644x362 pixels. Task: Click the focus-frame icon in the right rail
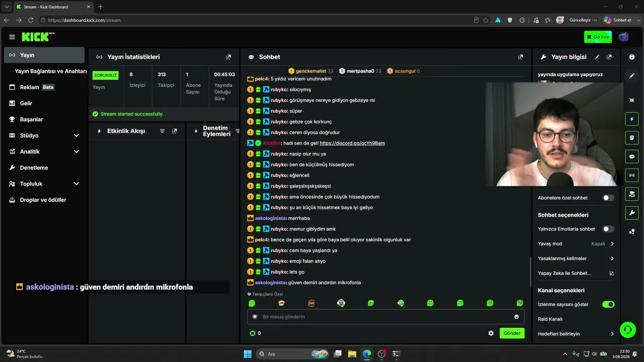click(632, 100)
